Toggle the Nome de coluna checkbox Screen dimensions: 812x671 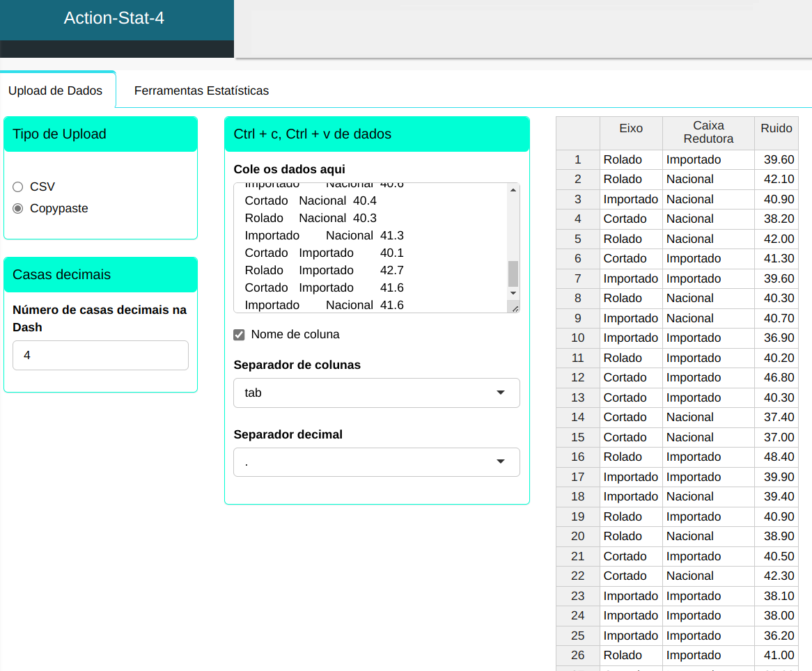(x=239, y=335)
